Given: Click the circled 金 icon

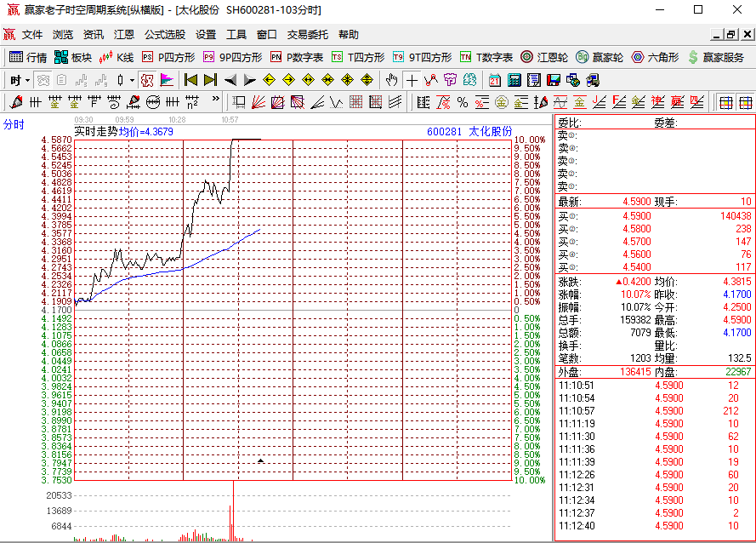Looking at the screenshot, I should point(502,102).
